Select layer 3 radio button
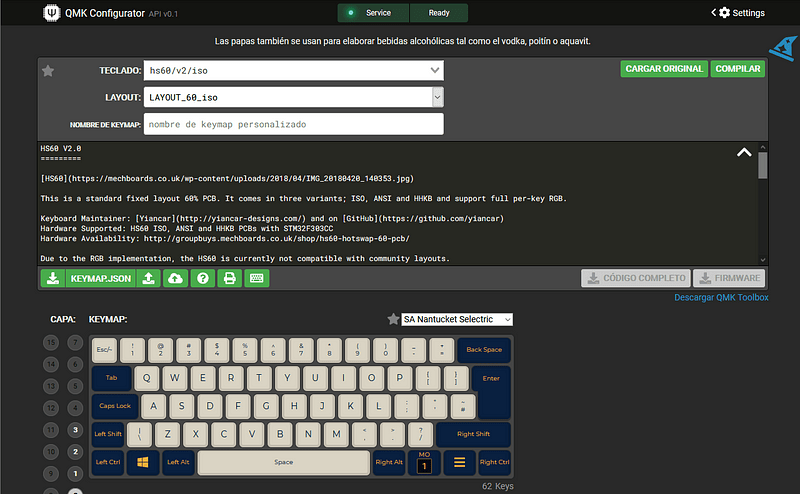The width and height of the screenshot is (800, 494). [x=74, y=430]
